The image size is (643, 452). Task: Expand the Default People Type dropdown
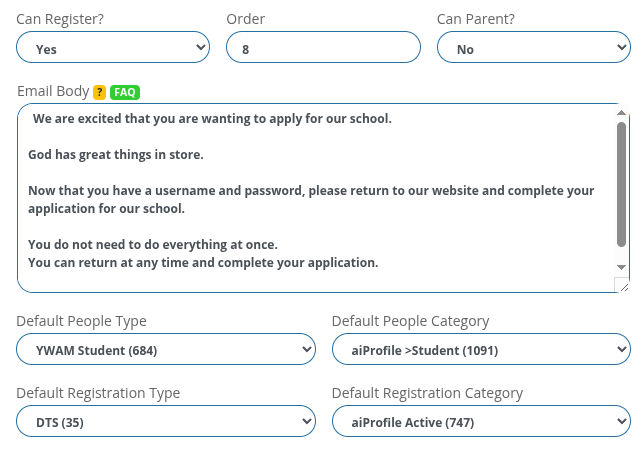tap(166, 349)
